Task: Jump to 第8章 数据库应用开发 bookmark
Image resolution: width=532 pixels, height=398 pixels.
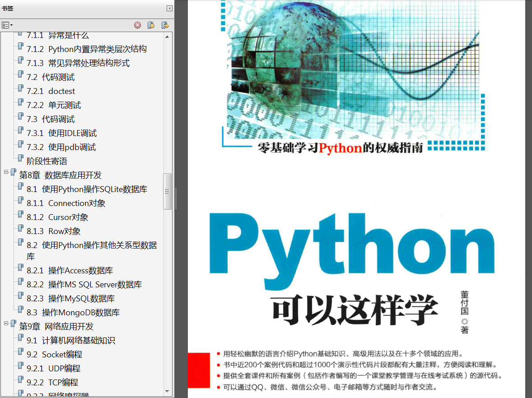Action: pyautogui.click(x=61, y=175)
